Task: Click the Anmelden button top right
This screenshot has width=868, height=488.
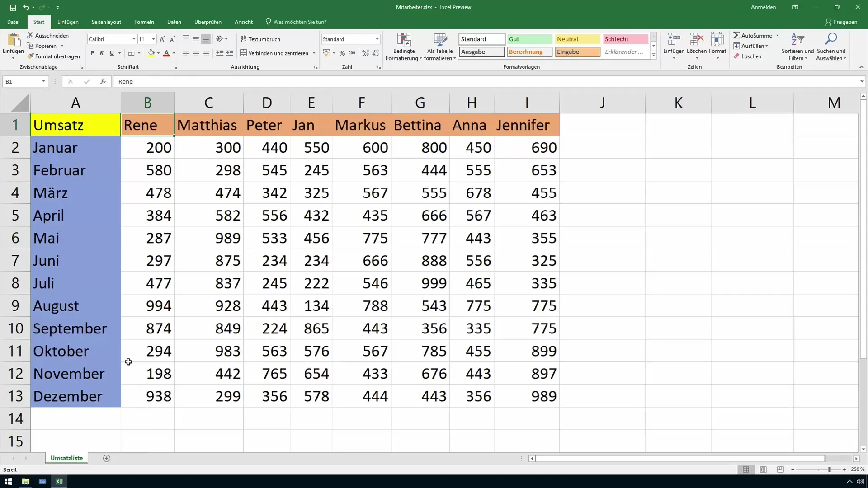Action: coord(764,7)
